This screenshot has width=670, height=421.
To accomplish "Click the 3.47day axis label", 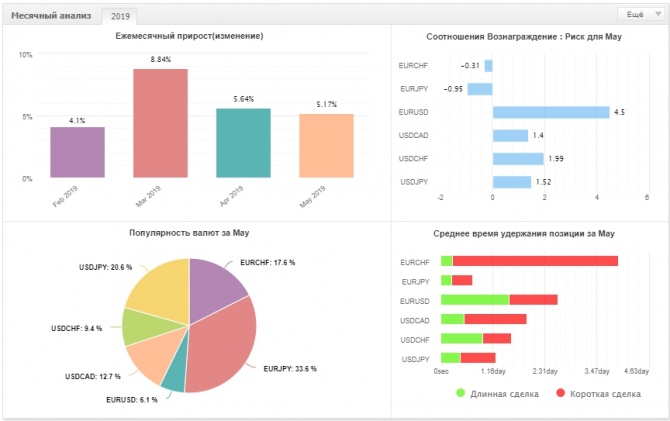I will click(597, 371).
